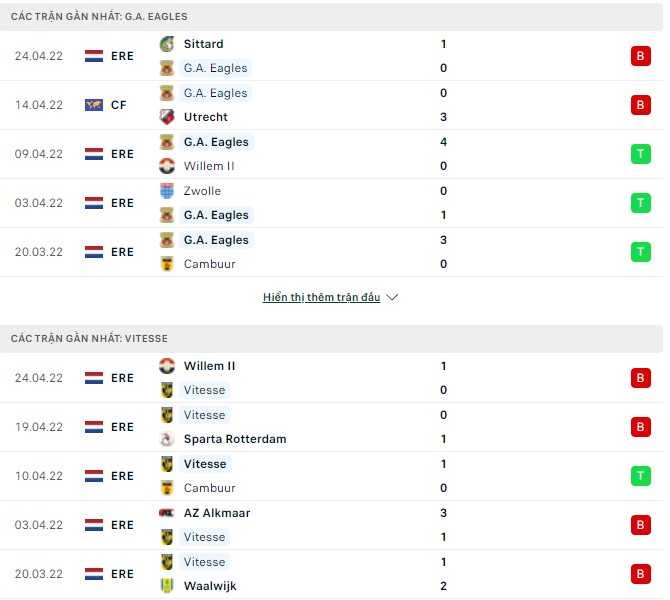Click the Utrecht club crest icon

pos(167,117)
